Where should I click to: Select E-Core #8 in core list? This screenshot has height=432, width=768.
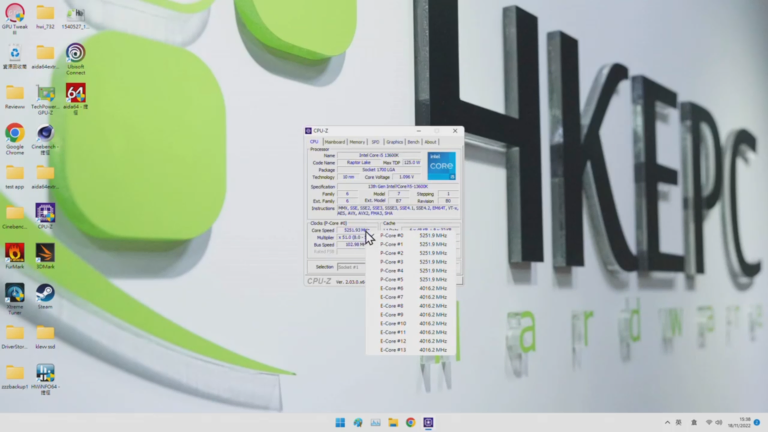click(411, 306)
